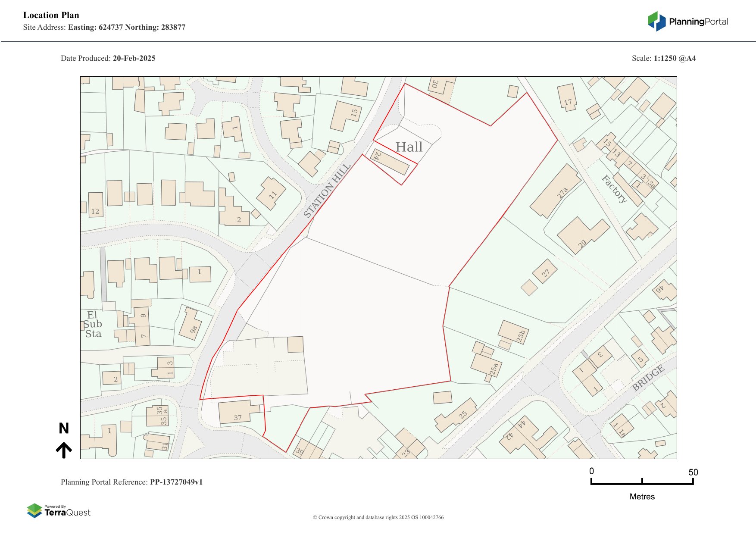Select building 9a on the map
Screen dimensions: 756x535
tap(191, 324)
